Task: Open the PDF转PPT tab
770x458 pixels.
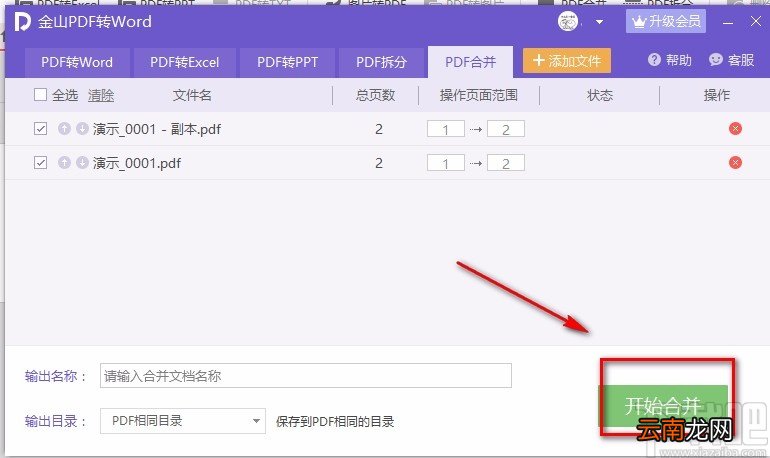Action: tap(288, 62)
